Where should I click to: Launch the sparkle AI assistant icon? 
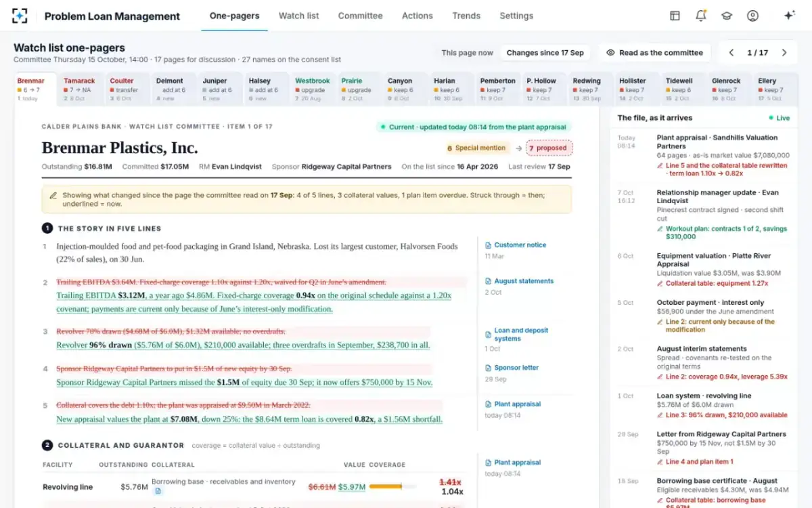[789, 16]
